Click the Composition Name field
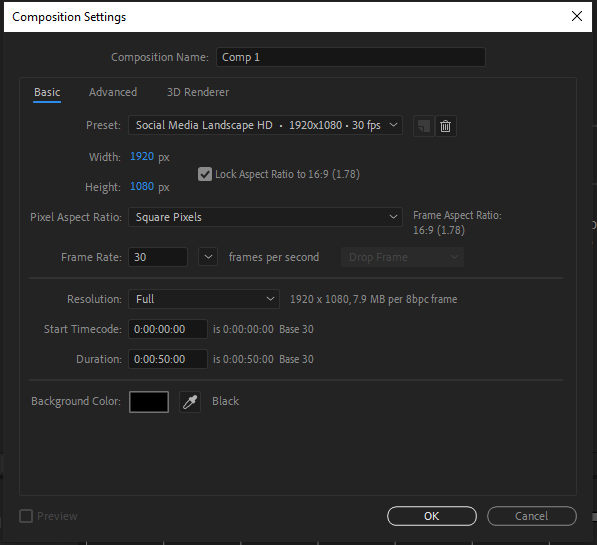Screen dimensions: 597x545 (351, 57)
